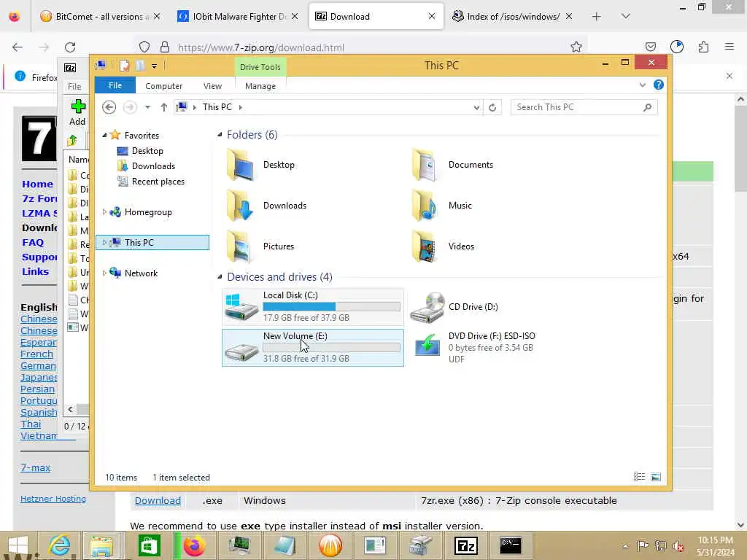Save page to Pocket icon

tap(650, 47)
